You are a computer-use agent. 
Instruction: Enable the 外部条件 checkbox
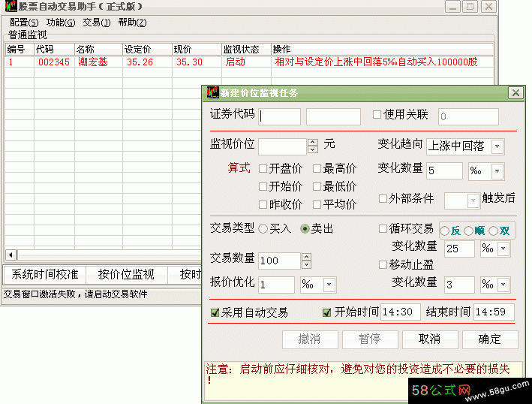pos(383,198)
